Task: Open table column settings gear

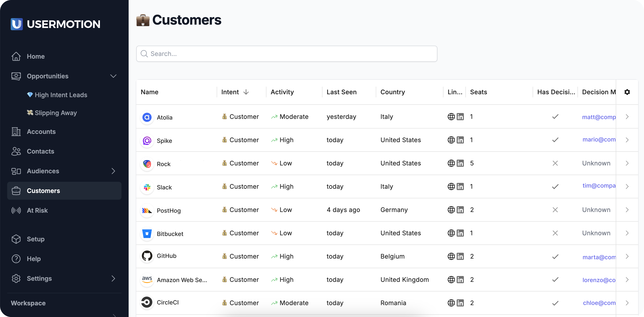Action: tap(627, 92)
